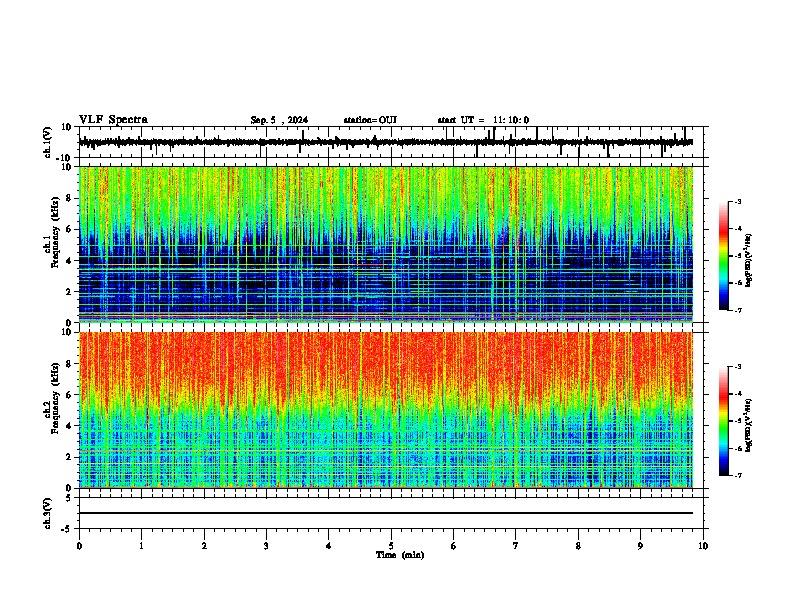Click the time axis tick label "7"
792x612 pixels.
point(516,546)
